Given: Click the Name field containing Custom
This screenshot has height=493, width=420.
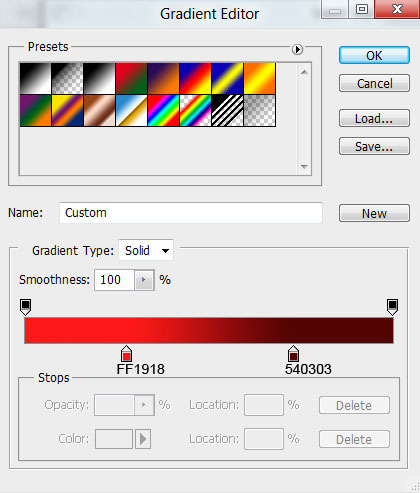Looking at the screenshot, I should tap(191, 213).
